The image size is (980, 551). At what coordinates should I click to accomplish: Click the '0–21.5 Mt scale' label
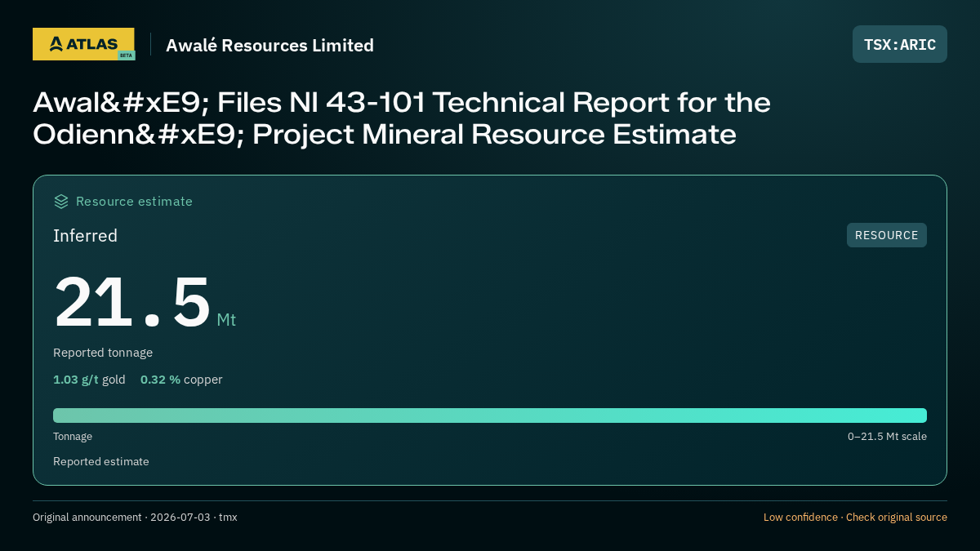pyautogui.click(x=887, y=437)
